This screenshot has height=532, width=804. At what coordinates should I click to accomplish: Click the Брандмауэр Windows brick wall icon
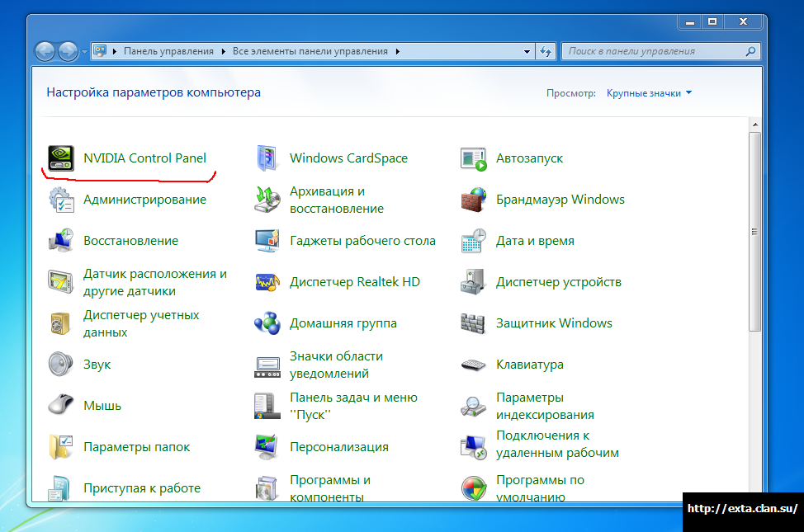tap(473, 200)
